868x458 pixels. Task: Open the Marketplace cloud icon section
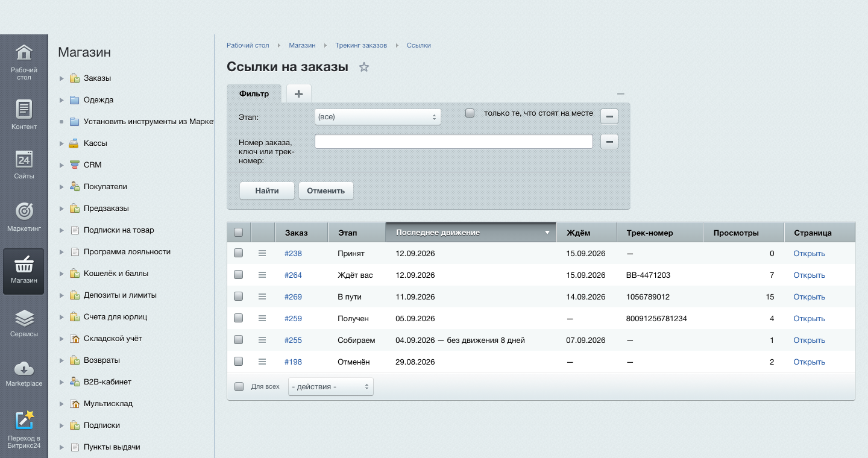[x=24, y=373]
